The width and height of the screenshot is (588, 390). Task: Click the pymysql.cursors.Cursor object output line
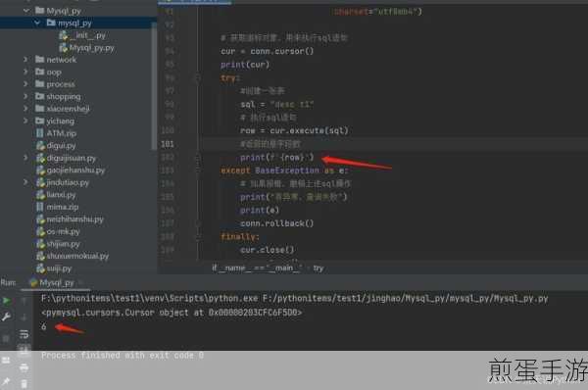(171, 313)
